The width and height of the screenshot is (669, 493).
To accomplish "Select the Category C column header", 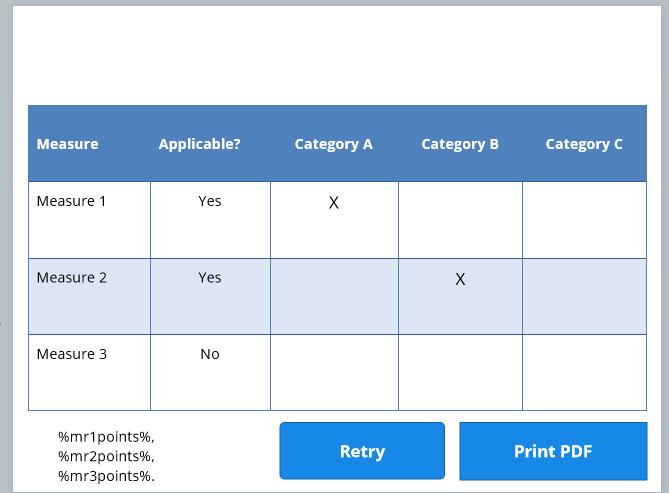I will 584,144.
